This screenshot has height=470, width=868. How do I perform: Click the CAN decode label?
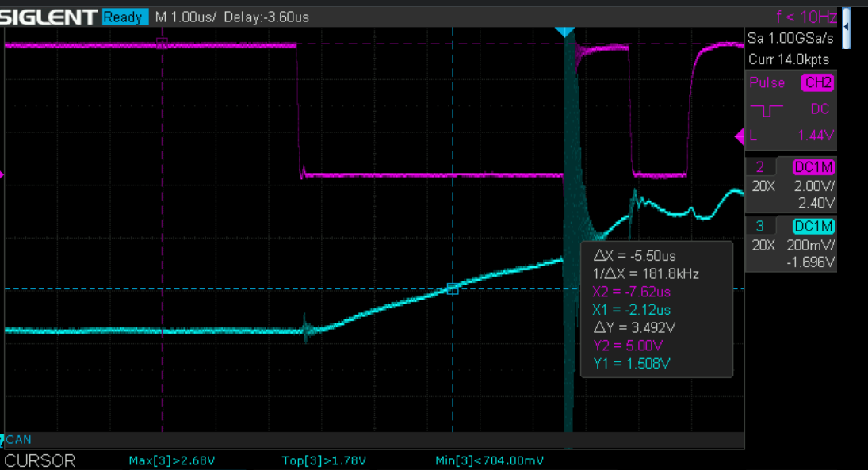[20, 439]
